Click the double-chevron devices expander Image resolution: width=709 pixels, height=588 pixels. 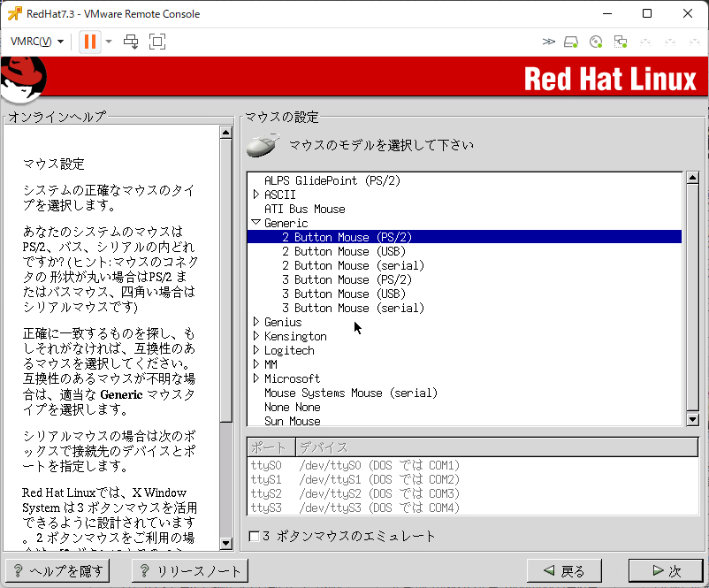point(548,42)
